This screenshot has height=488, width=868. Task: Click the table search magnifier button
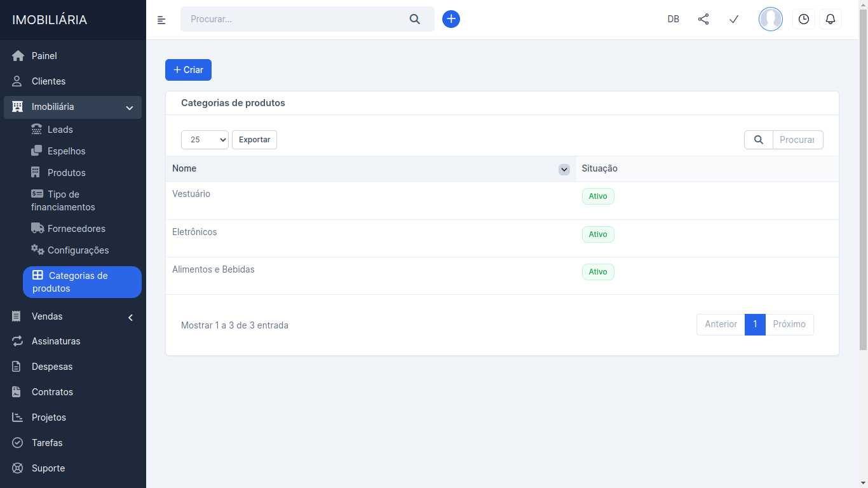[x=759, y=140]
